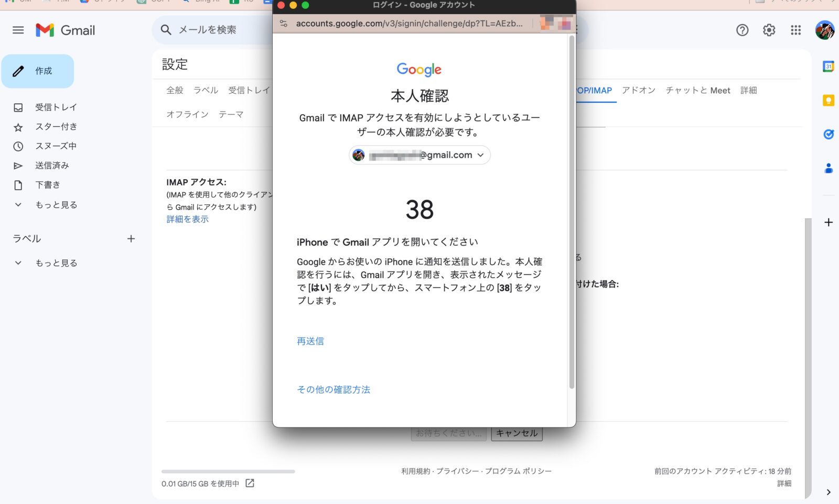Click the yellow minimize button of popup

pos(293,5)
